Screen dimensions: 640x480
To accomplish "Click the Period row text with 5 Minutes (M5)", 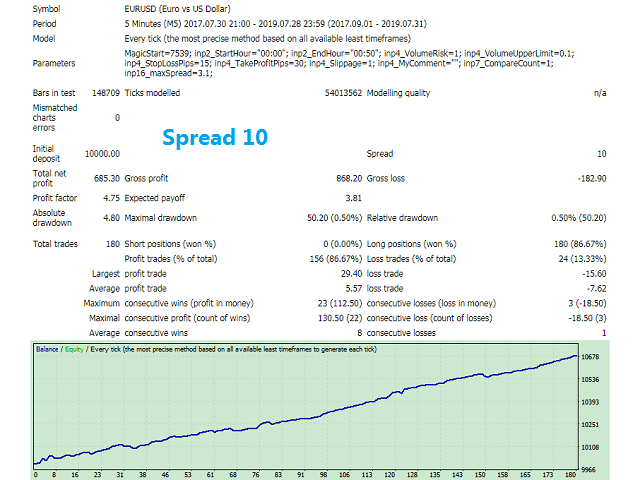I will (x=276, y=24).
